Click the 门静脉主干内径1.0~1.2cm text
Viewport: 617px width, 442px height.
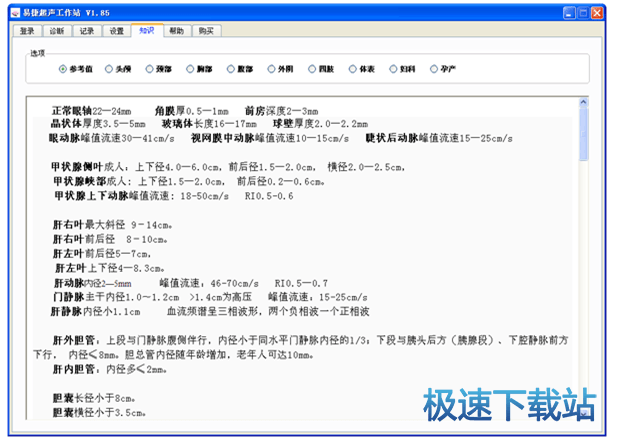[x=116, y=297]
